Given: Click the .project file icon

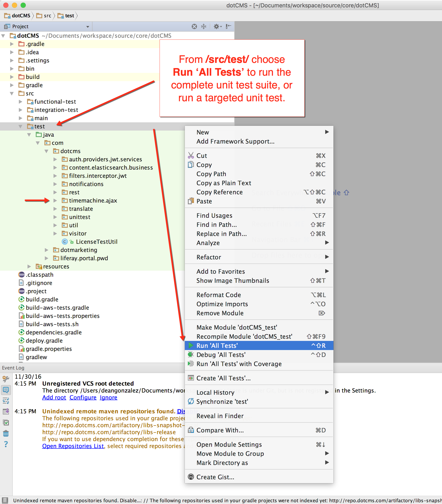Looking at the screenshot, I should tap(21, 291).
